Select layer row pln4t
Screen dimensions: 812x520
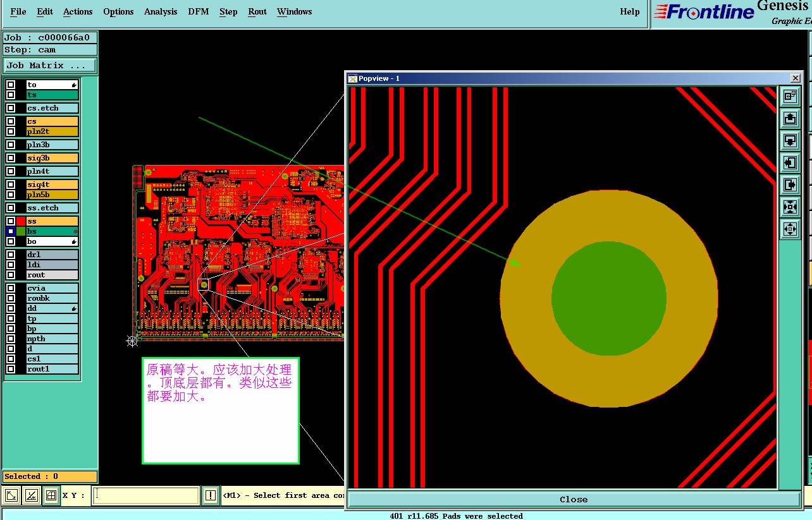(52, 171)
